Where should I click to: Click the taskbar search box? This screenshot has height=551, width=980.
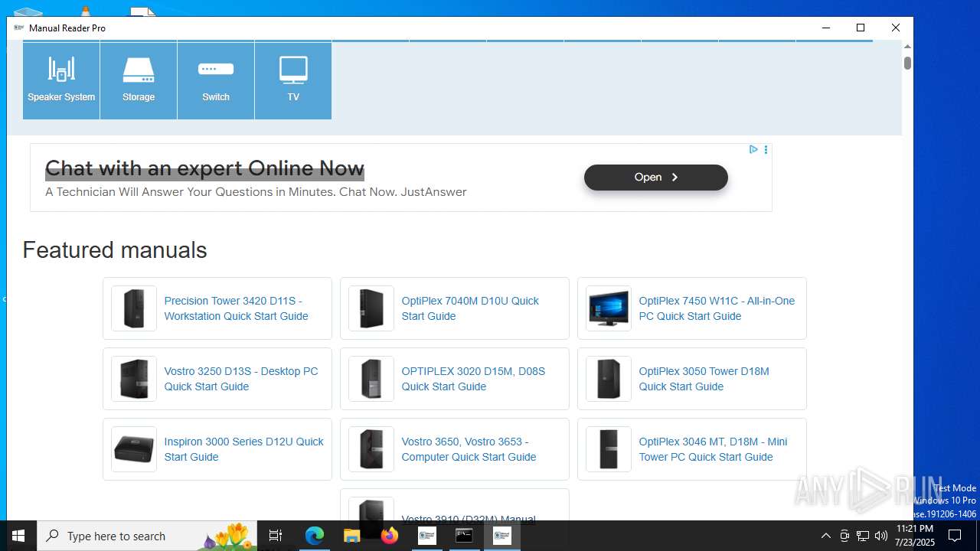pyautogui.click(x=147, y=536)
